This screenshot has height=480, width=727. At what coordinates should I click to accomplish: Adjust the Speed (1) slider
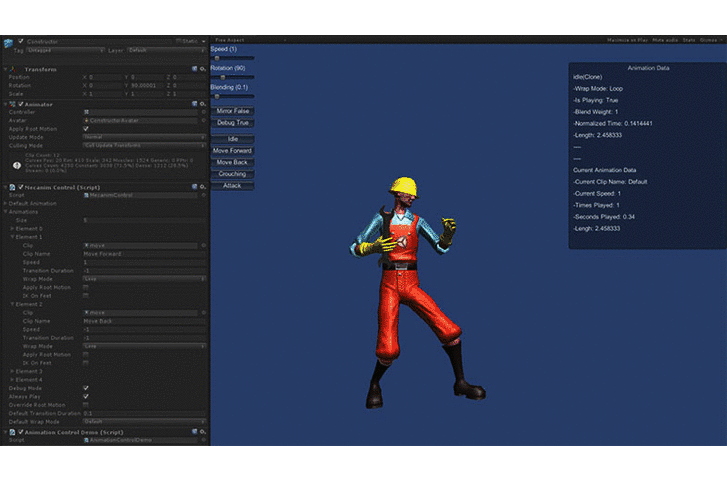(x=232, y=58)
